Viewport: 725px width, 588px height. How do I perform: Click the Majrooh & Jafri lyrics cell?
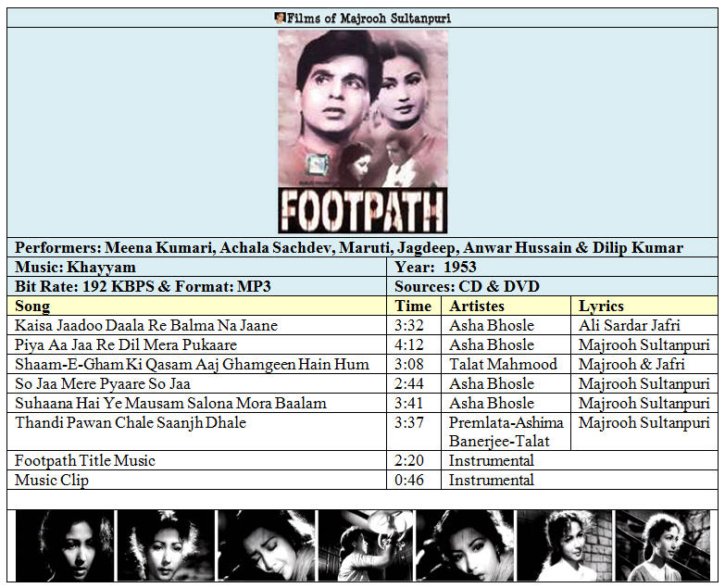point(644,364)
